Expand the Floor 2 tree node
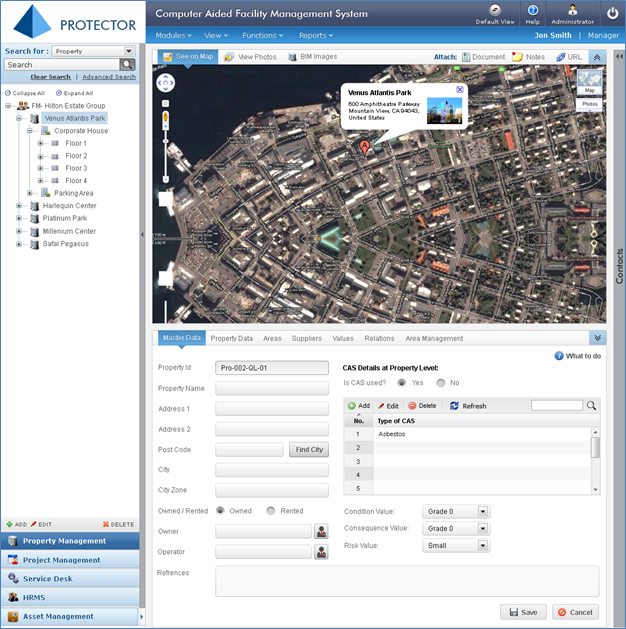The image size is (626, 629). tap(40, 156)
